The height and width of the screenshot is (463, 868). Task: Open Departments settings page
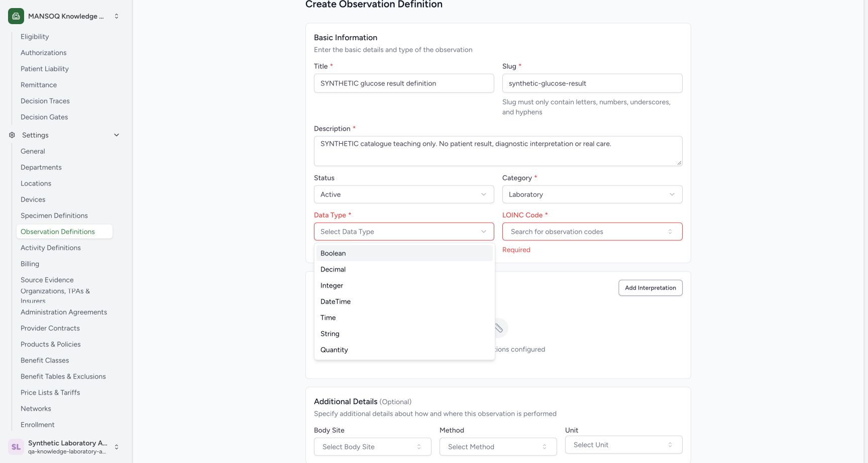64,167
